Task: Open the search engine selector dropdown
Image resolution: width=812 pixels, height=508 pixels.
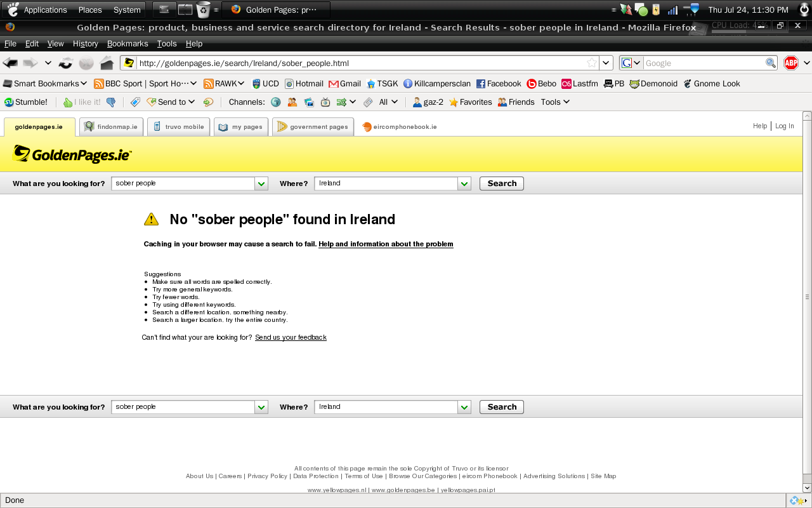Action: click(x=631, y=63)
